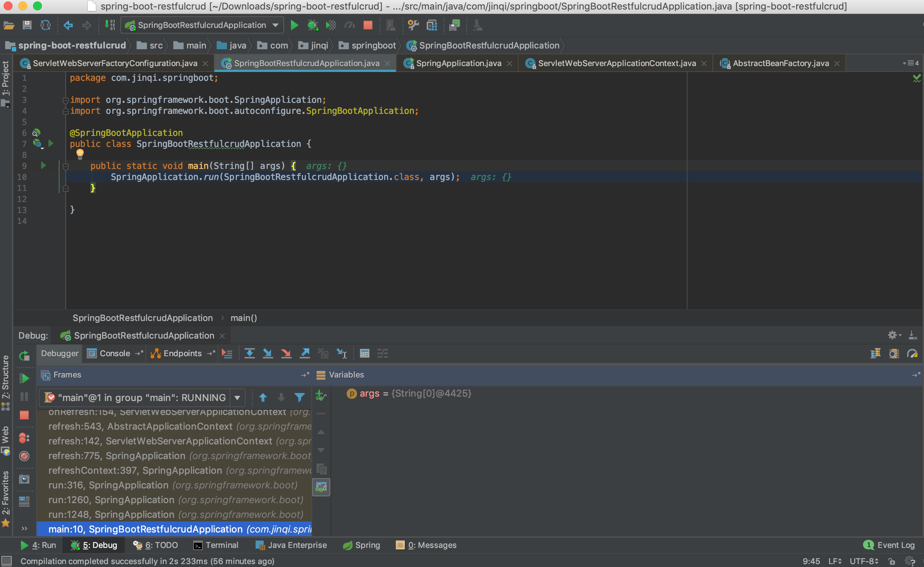
Task: Click the lightbulb intention icon in editor
Action: (x=80, y=154)
